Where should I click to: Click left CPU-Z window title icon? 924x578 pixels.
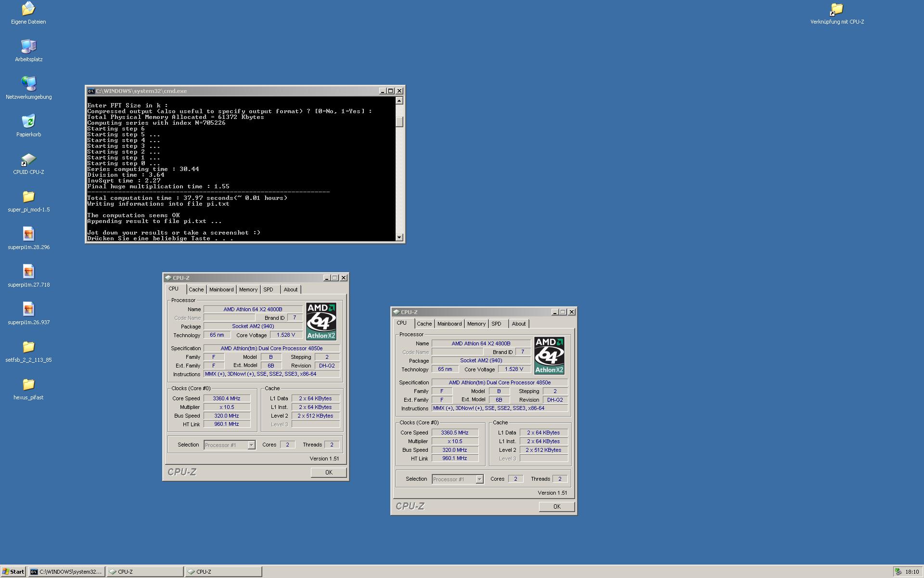point(168,278)
